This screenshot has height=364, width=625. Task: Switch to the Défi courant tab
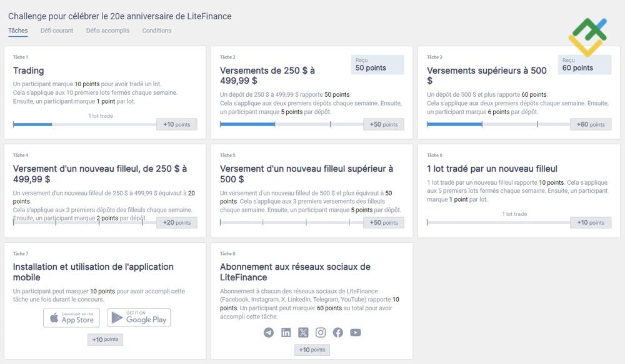pos(57,31)
